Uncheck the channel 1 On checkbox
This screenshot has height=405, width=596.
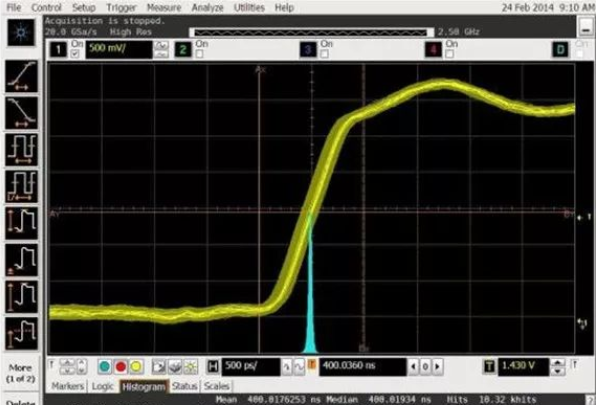(75, 54)
